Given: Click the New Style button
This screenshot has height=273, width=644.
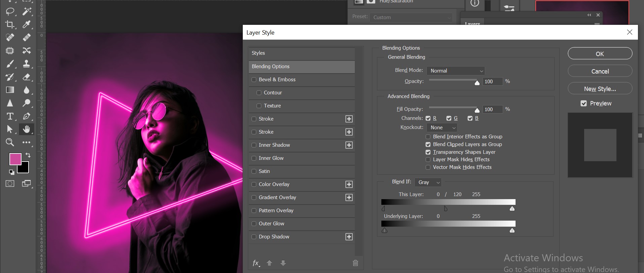Looking at the screenshot, I should (x=600, y=89).
